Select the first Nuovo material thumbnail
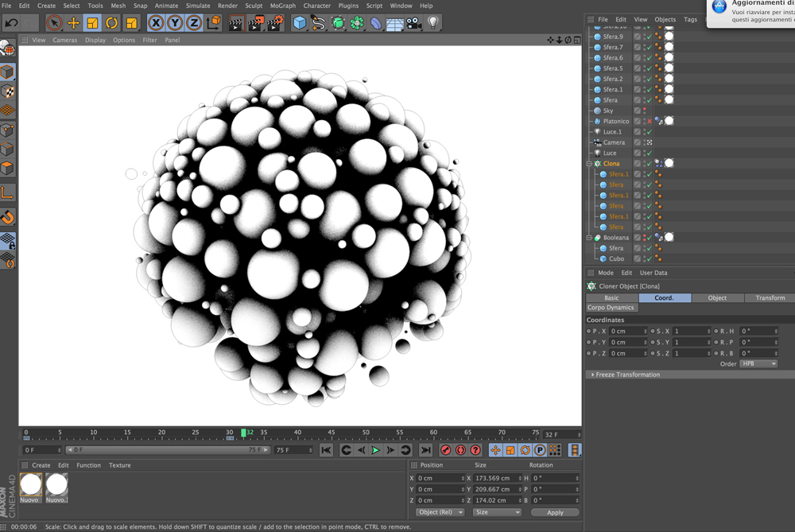Screen dimensions: 795x532 [x=31, y=483]
